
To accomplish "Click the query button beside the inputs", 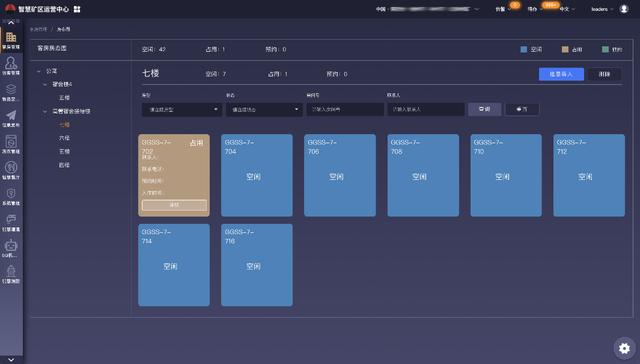I will [x=484, y=109].
